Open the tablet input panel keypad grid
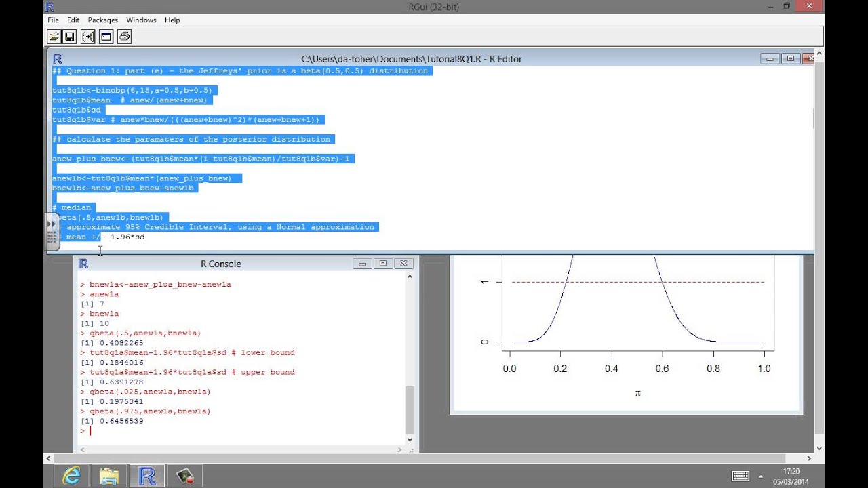Screen dimensions: 868x488 51,238
